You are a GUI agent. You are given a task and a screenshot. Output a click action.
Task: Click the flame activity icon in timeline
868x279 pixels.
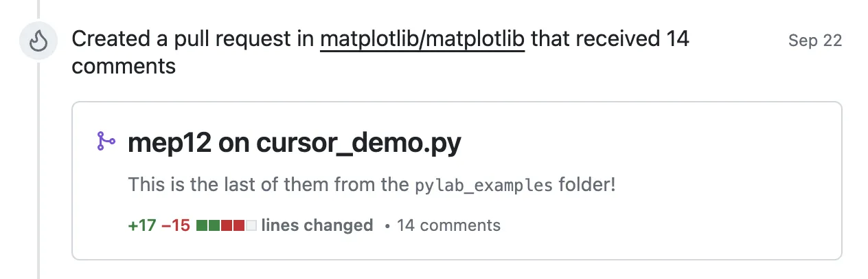38,41
